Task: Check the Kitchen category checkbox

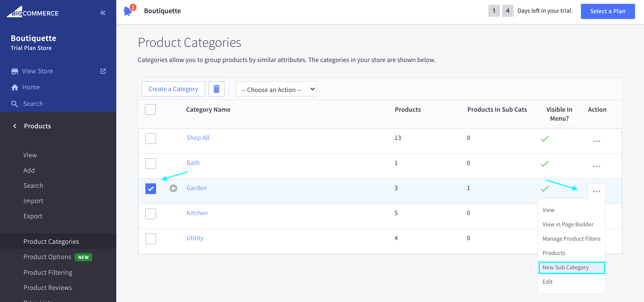Action: point(150,214)
